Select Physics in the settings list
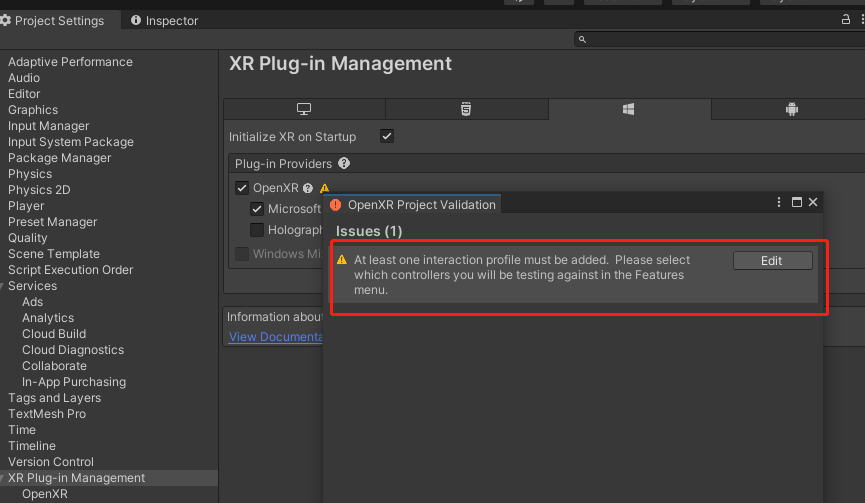This screenshot has width=865, height=503. tap(30, 174)
